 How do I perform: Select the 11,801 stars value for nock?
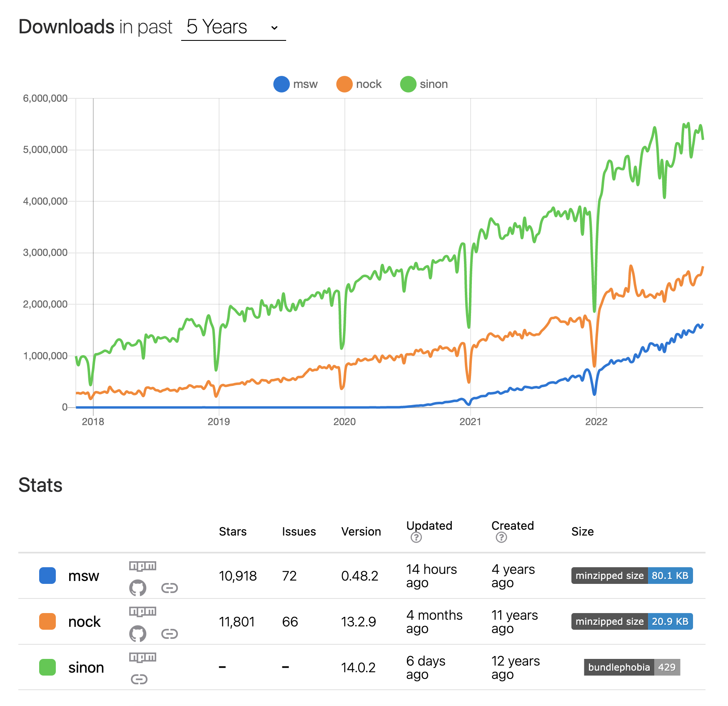237,622
